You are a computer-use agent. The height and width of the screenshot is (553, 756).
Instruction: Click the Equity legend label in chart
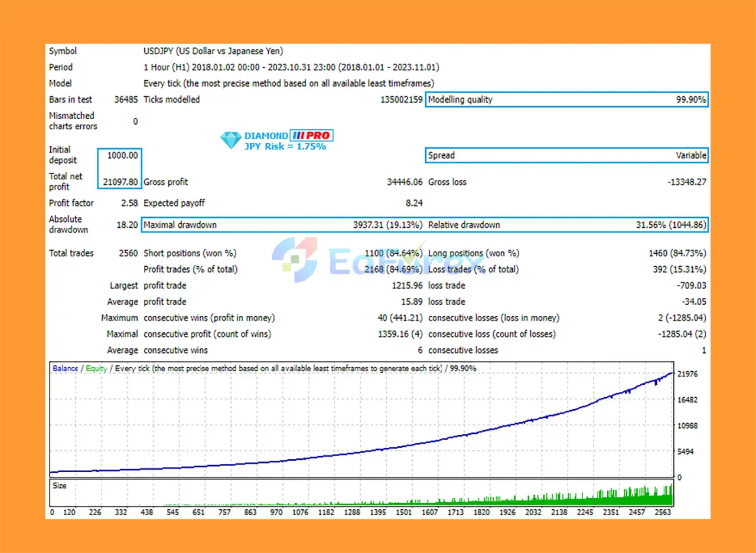click(x=96, y=368)
